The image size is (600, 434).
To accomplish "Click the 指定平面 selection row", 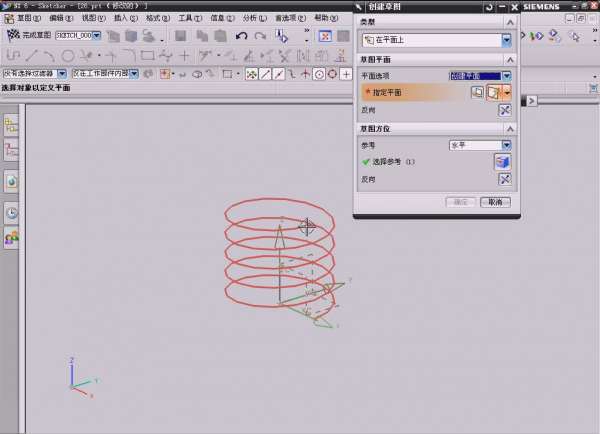I will [437, 93].
